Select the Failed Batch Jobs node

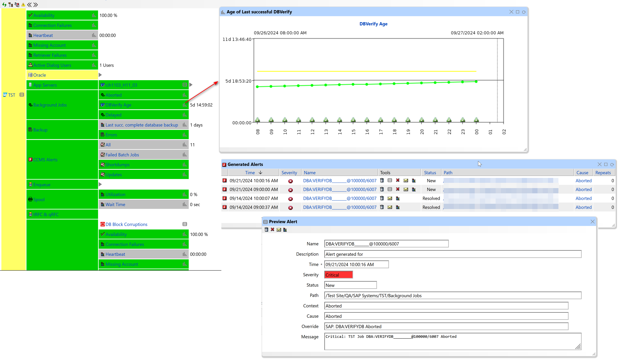(122, 155)
